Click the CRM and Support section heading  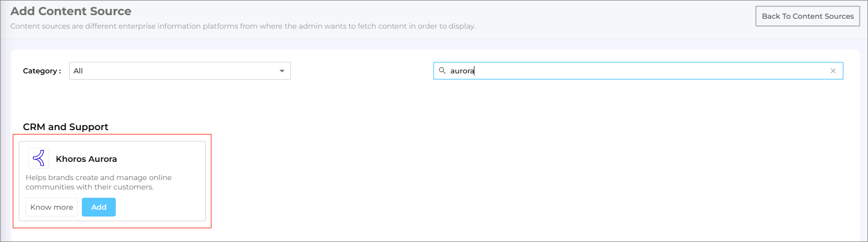click(66, 127)
